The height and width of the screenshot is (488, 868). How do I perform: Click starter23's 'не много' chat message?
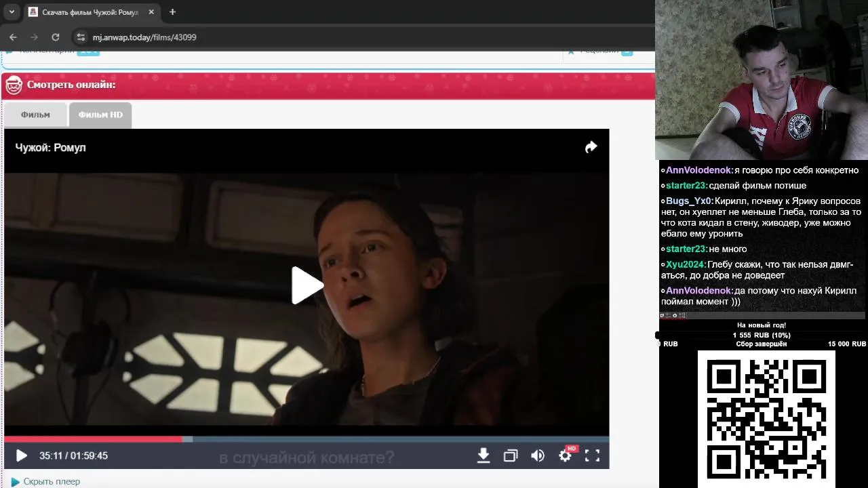[728, 249]
